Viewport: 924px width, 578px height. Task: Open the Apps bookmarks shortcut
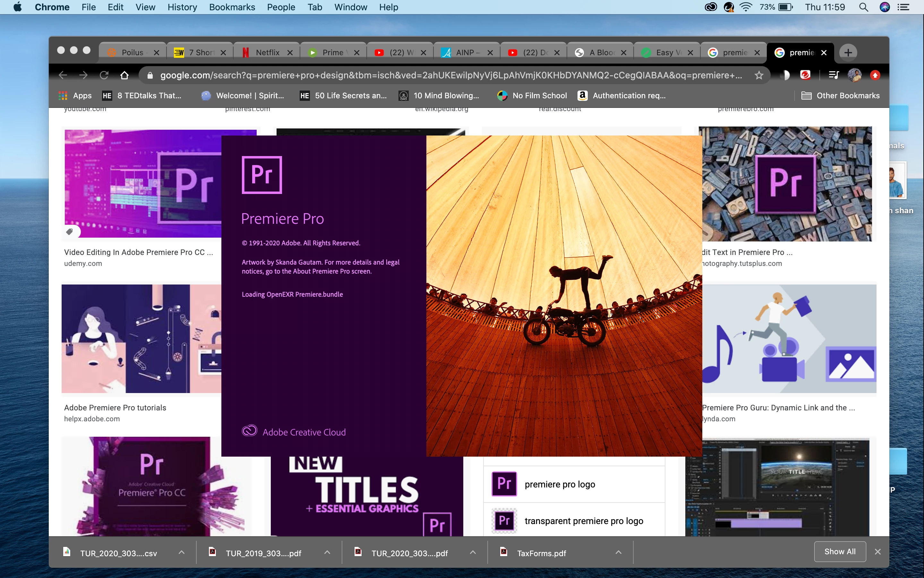(75, 96)
